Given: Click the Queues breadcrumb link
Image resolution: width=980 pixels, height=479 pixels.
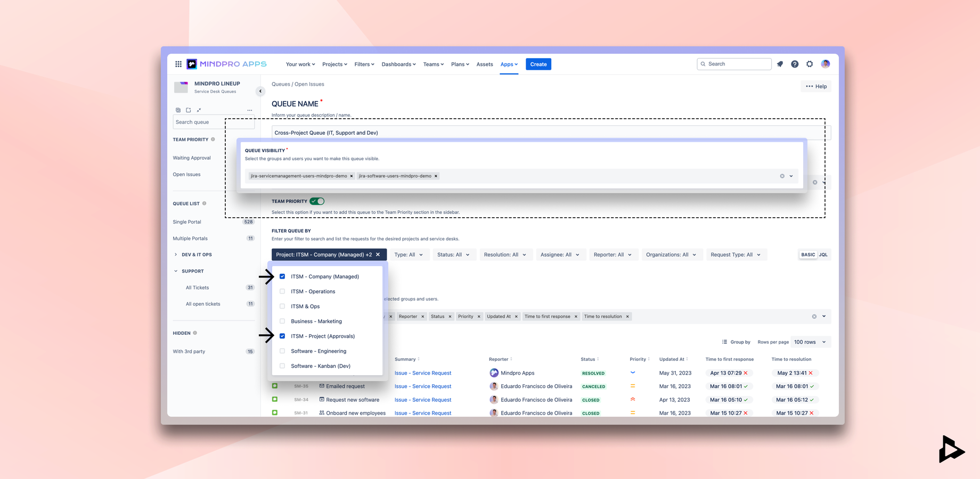Looking at the screenshot, I should (281, 84).
